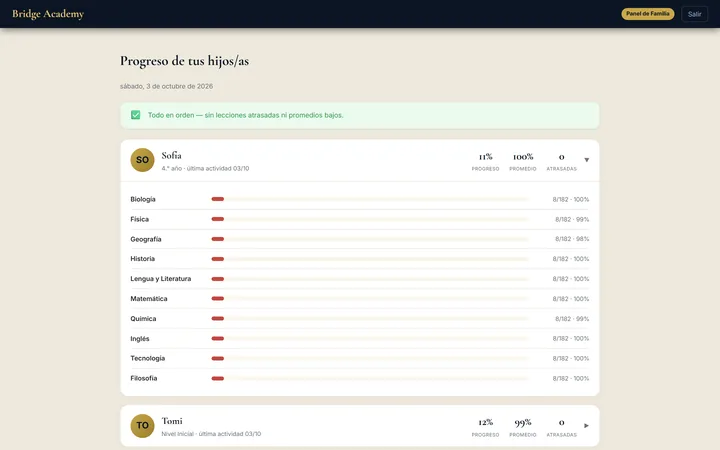This screenshot has width=720, height=450.
Task: Select the Tecnología subject label
Action: point(147,358)
